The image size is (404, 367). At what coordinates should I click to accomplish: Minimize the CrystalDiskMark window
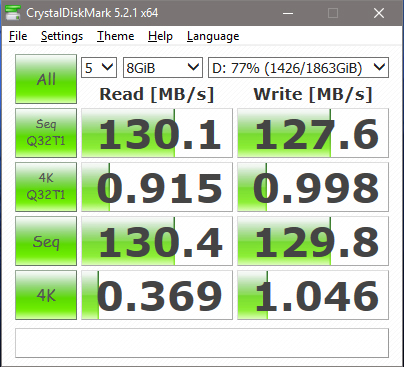tap(288, 13)
